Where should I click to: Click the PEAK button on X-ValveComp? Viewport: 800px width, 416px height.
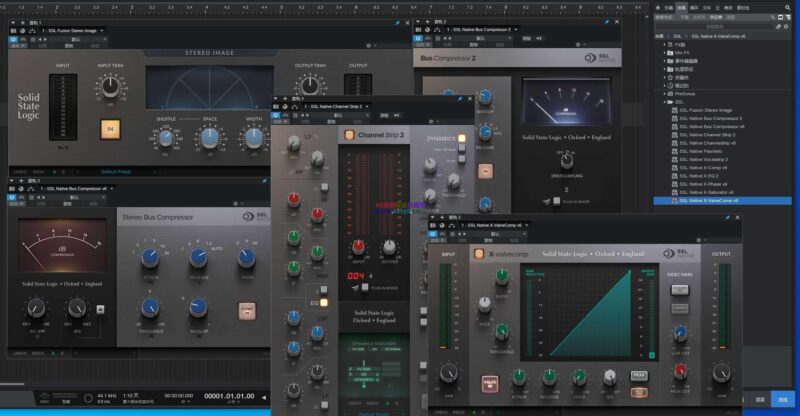[639, 376]
